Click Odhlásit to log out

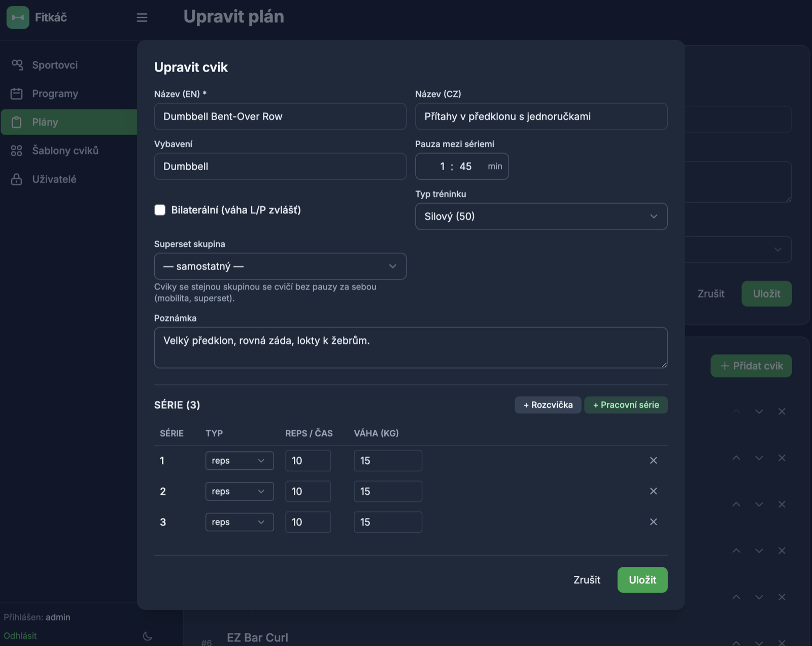click(20, 636)
